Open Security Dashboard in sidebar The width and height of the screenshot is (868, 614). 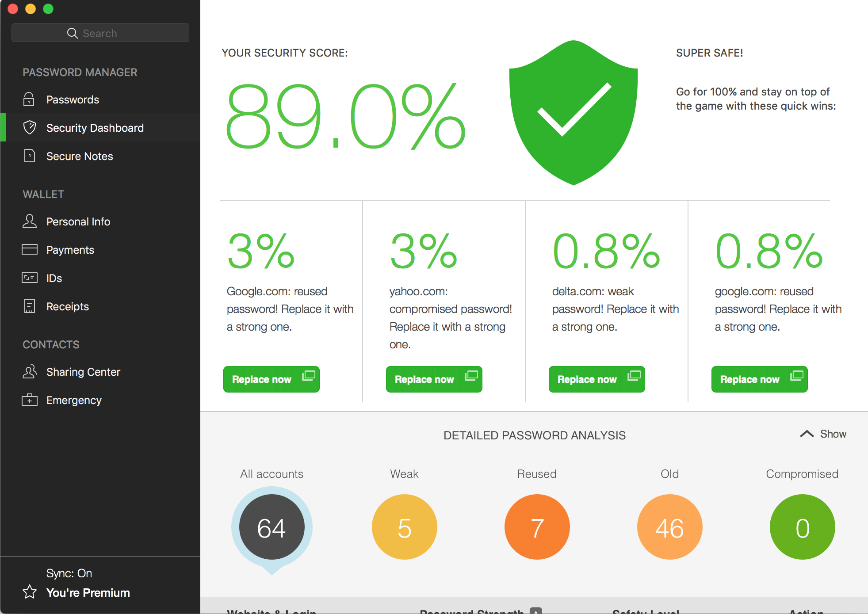tap(95, 128)
